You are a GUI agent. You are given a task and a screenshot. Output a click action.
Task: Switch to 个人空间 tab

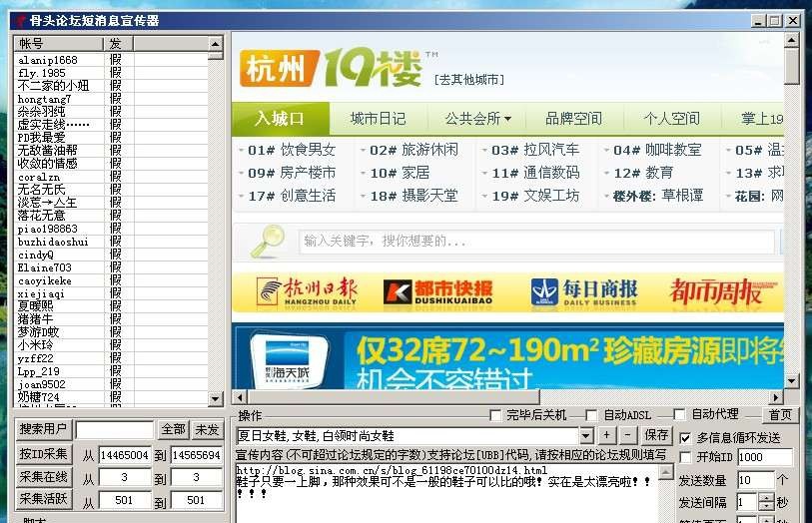coord(671,119)
